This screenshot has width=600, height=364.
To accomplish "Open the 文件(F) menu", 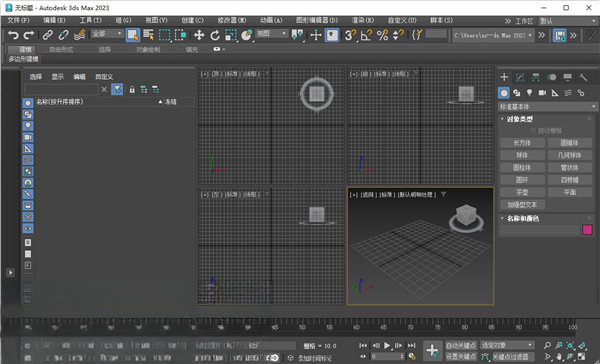I will pos(18,20).
